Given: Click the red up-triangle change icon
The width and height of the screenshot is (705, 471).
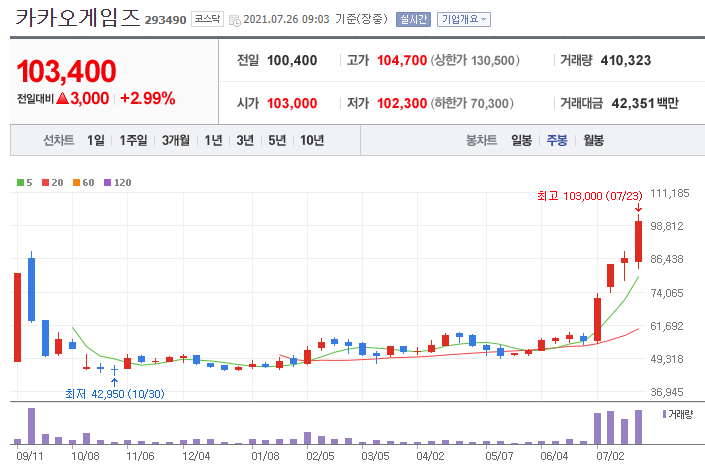Looking at the screenshot, I should tap(62, 98).
